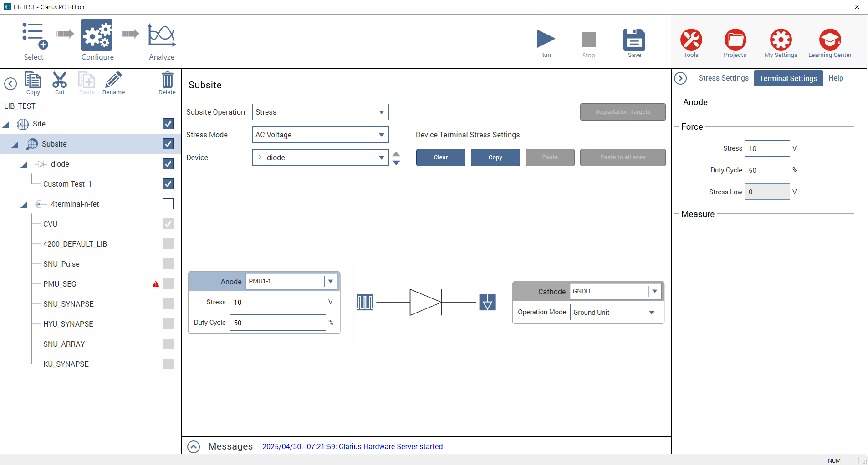Open the Tools wrench icon
This screenshot has height=465, width=868.
coord(690,40)
